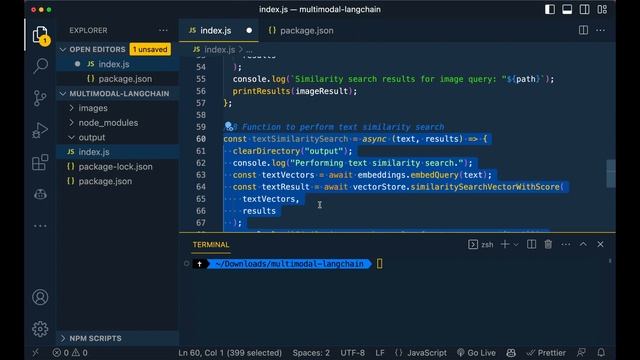
Task: Open terminal panel more actions ellipsis
Action: click(566, 244)
